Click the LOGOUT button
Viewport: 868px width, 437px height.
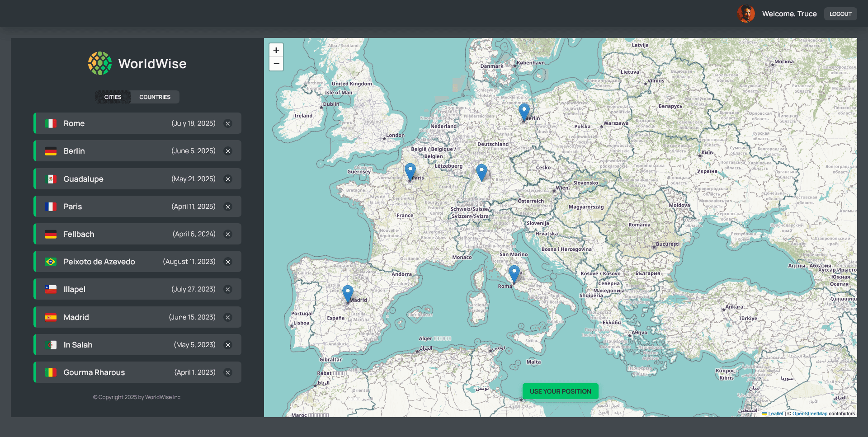[x=840, y=14]
